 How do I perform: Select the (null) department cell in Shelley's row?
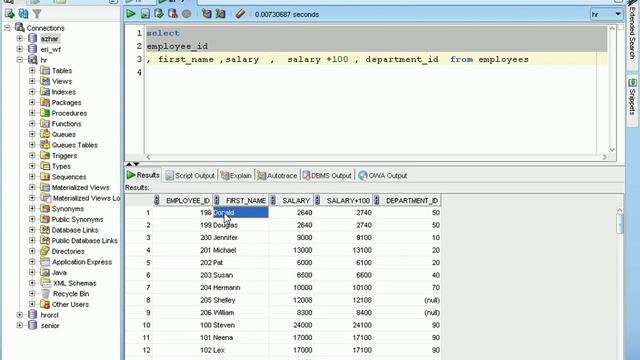pos(407,300)
